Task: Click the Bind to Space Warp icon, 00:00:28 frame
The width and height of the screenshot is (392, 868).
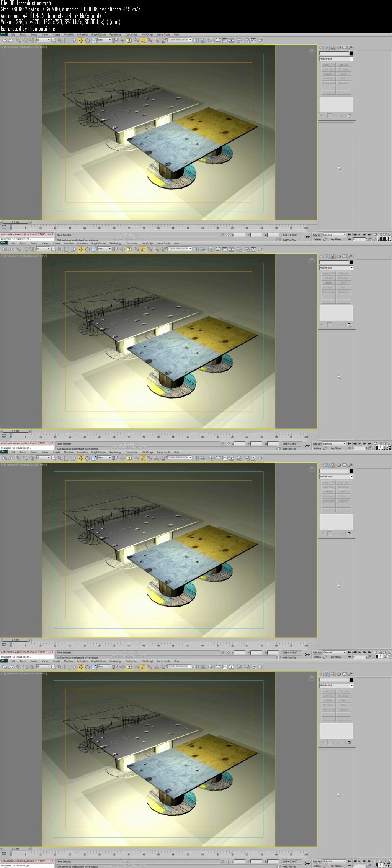Action: pos(32,249)
